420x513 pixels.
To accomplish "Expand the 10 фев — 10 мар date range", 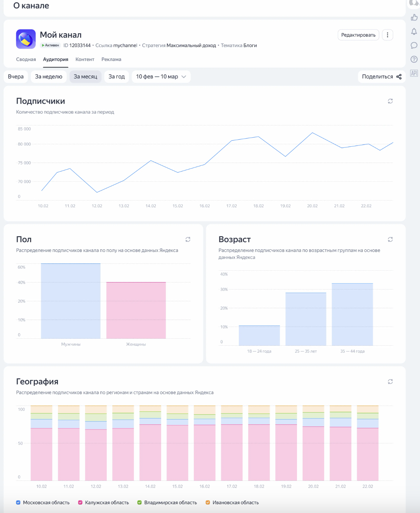I will pyautogui.click(x=161, y=77).
